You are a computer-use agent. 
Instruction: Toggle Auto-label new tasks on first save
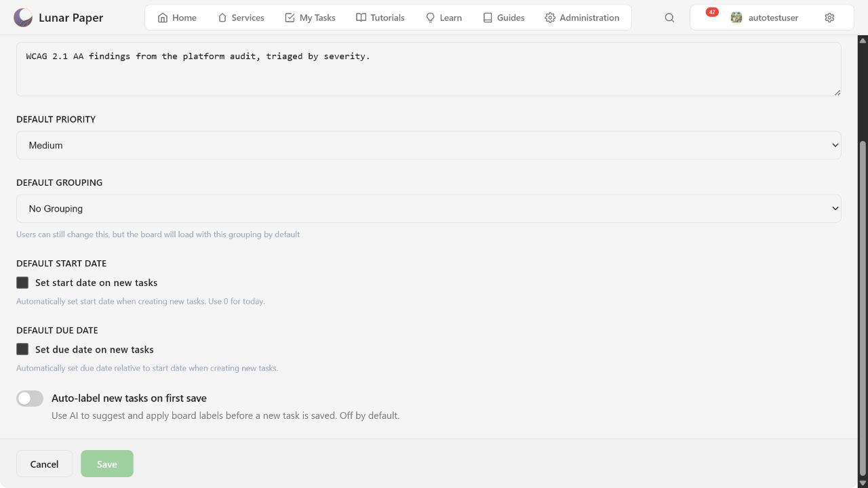pyautogui.click(x=30, y=399)
